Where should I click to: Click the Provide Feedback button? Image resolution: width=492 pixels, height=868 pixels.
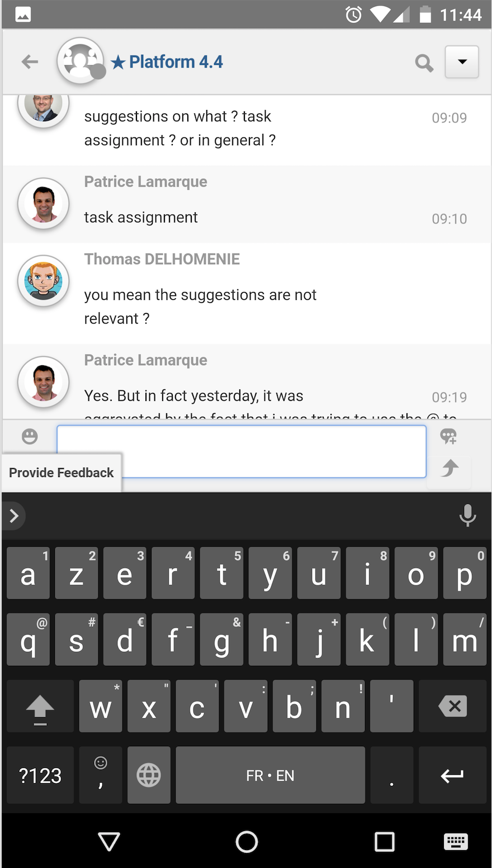click(61, 473)
